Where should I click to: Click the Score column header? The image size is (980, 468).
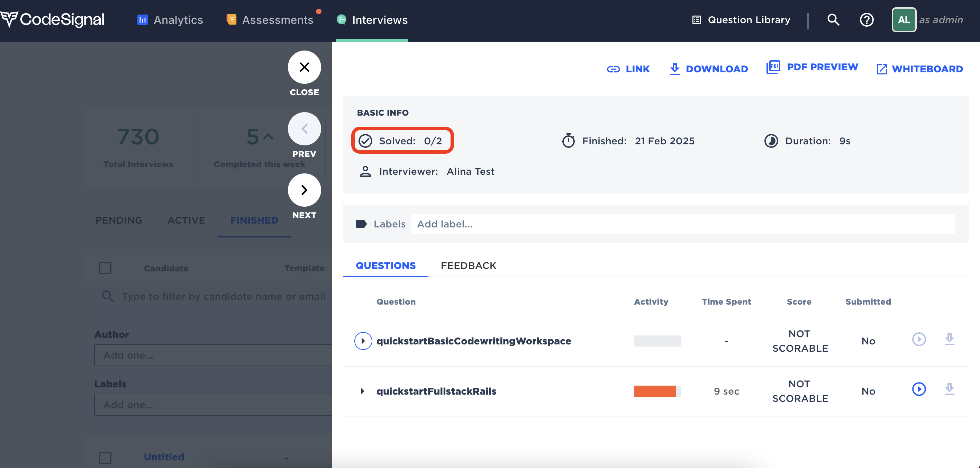point(799,302)
